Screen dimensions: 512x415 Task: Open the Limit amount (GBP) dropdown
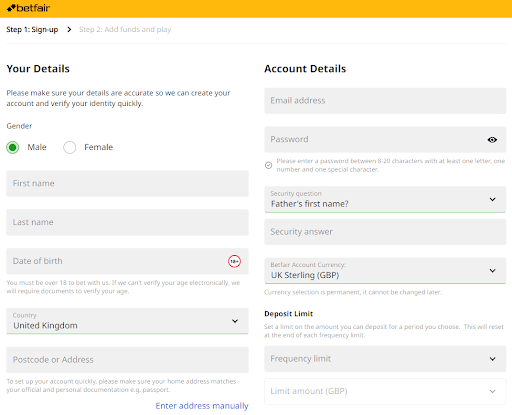385,391
